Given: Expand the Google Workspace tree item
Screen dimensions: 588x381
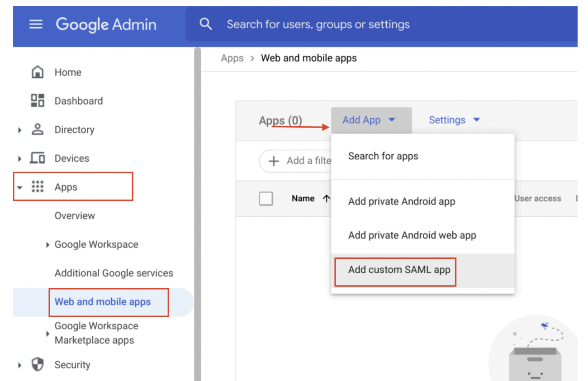Looking at the screenshot, I should point(47,245).
